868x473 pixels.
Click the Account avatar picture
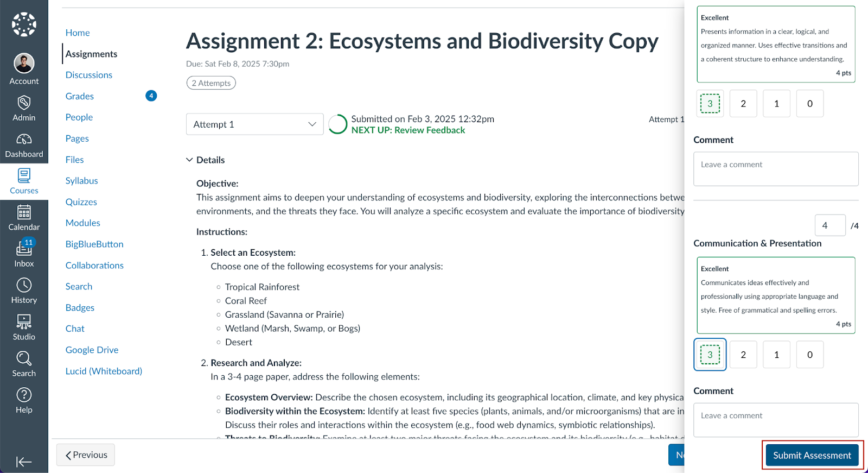pyautogui.click(x=24, y=64)
